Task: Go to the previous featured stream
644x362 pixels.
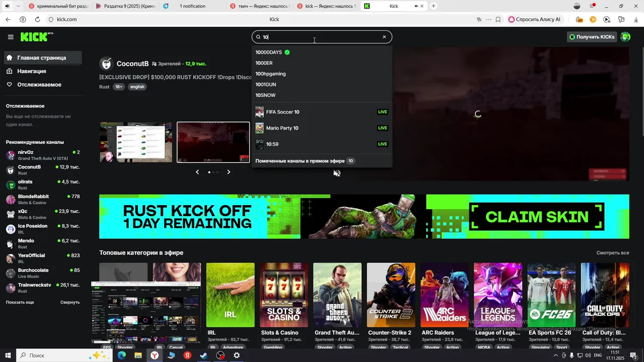Action: tap(197, 172)
